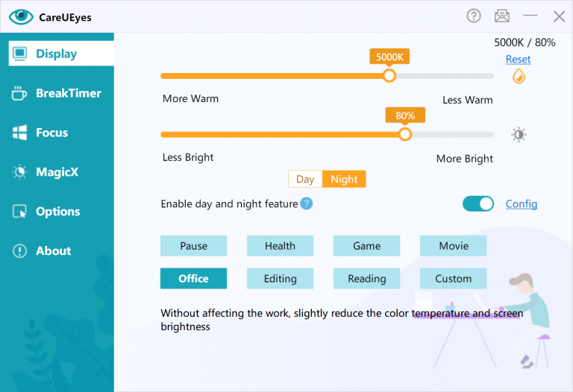573x392 pixels.
Task: Open the MagicX panel
Action: coord(57,172)
